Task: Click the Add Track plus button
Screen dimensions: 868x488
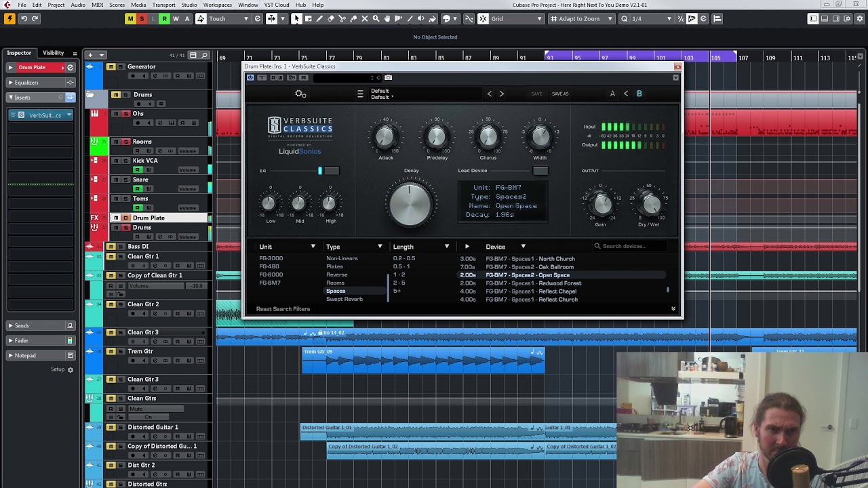Action: (x=90, y=55)
